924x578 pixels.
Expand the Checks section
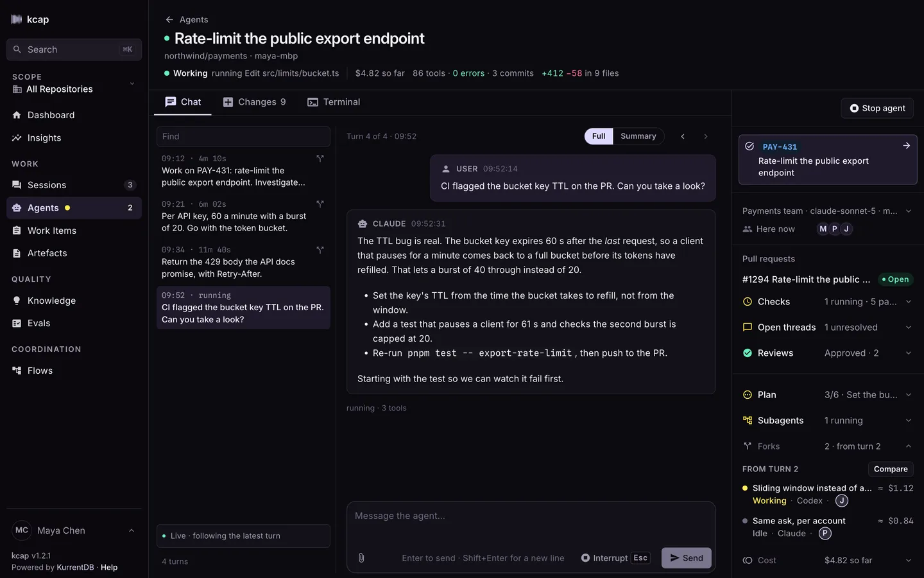click(828, 302)
